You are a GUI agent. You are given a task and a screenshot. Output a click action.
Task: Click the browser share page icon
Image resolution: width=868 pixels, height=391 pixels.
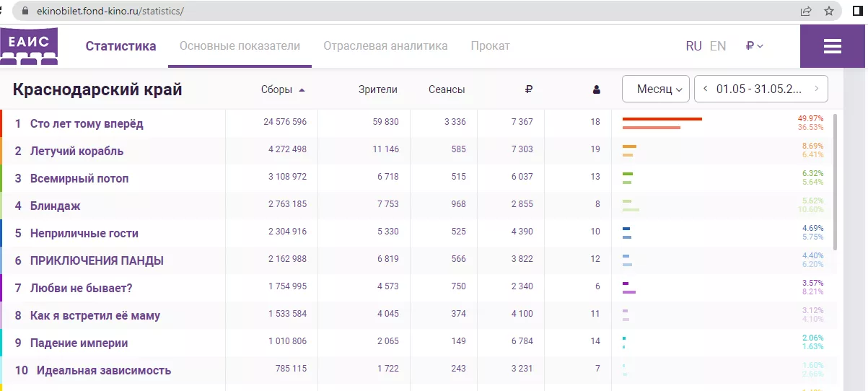coord(806,12)
